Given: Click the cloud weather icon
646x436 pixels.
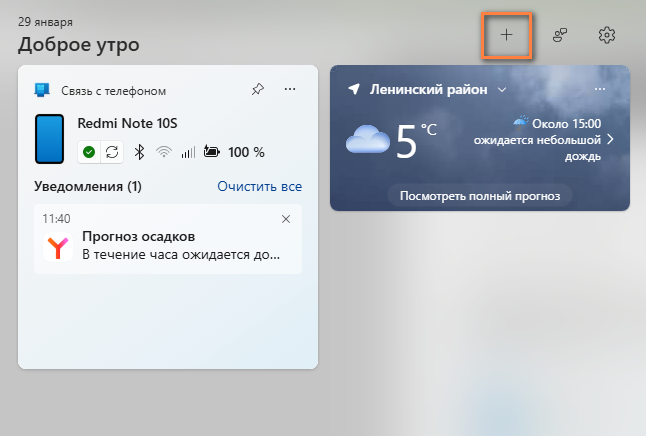Looking at the screenshot, I should (x=367, y=139).
